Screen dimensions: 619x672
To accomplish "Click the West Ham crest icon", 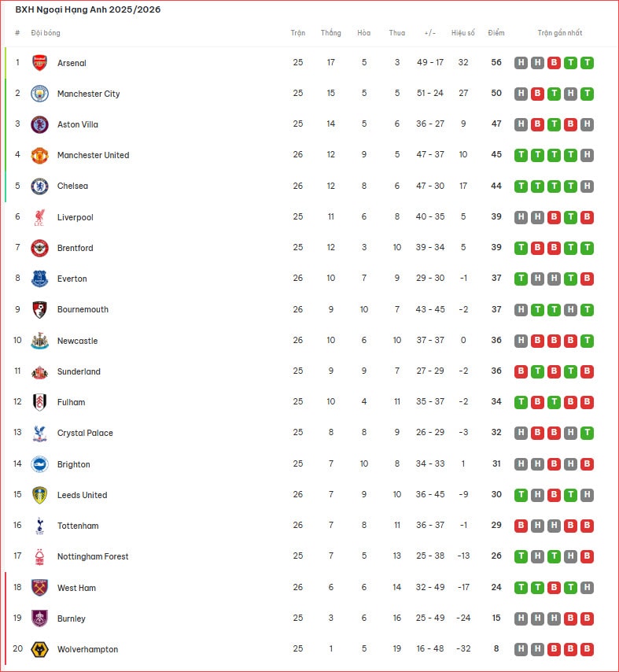I will (x=39, y=588).
